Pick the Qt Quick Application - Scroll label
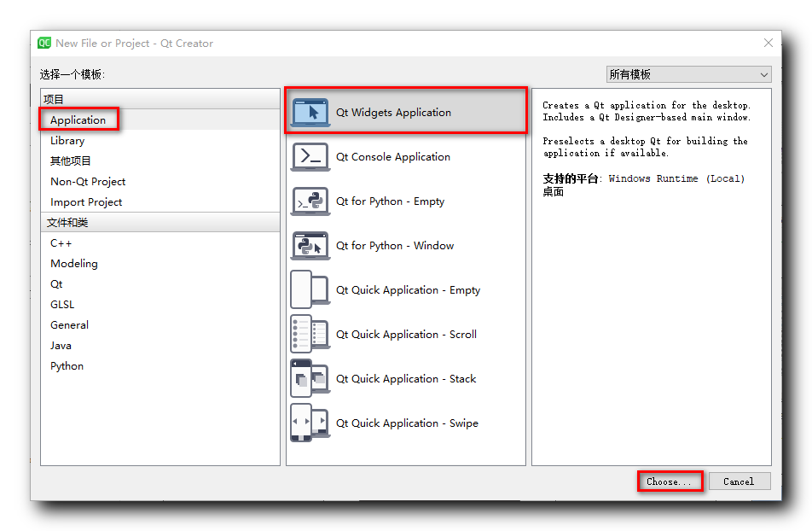 [x=407, y=335]
